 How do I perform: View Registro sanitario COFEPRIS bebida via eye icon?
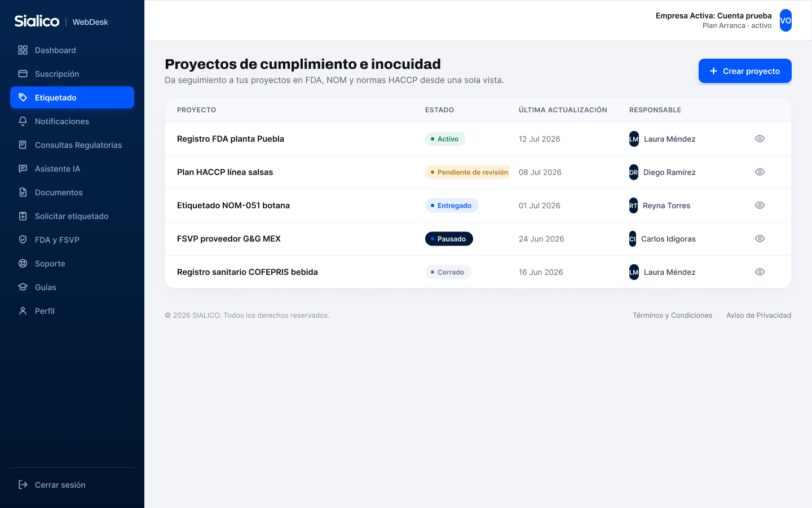(760, 272)
